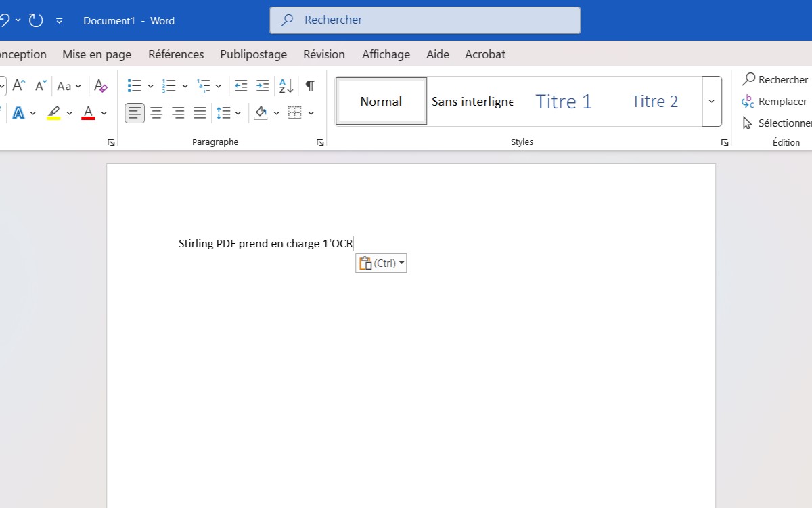Viewport: 812px width, 508px height.
Task: Toggle bulleted list
Action: [x=134, y=86]
